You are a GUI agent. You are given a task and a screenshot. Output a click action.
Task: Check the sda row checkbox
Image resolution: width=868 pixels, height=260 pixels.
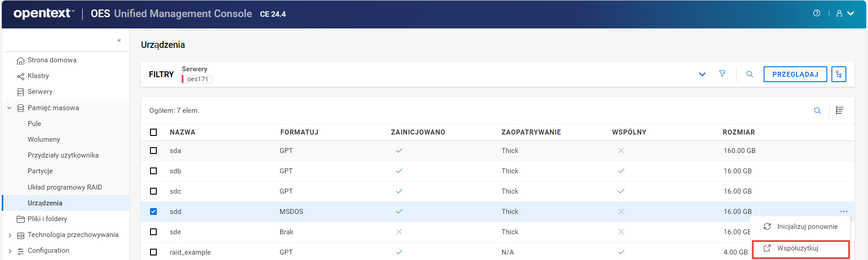pos(154,151)
